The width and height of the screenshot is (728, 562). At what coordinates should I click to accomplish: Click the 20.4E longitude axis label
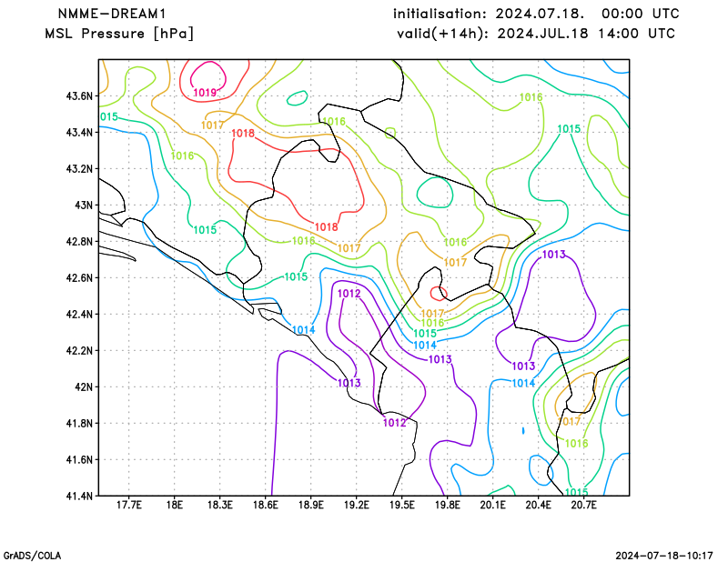tap(538, 505)
